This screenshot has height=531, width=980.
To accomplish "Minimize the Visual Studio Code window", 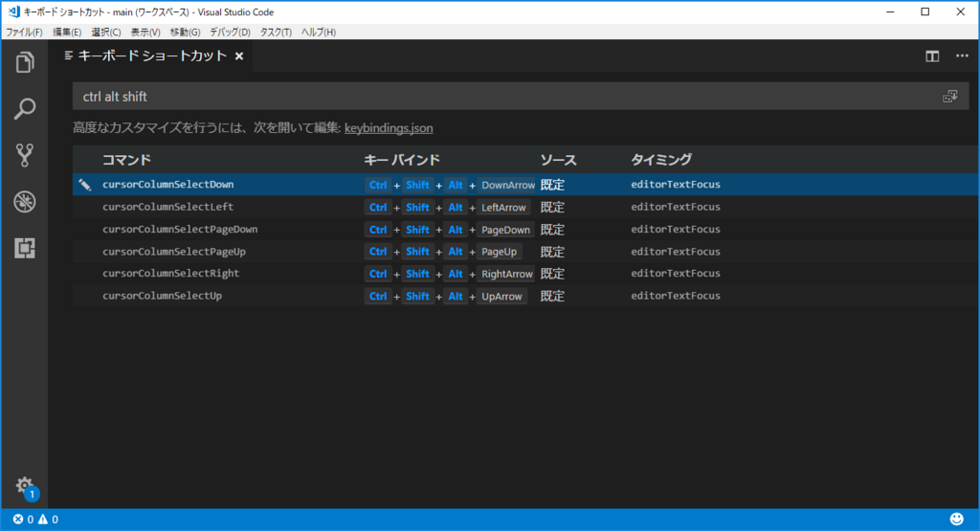I will click(x=891, y=11).
